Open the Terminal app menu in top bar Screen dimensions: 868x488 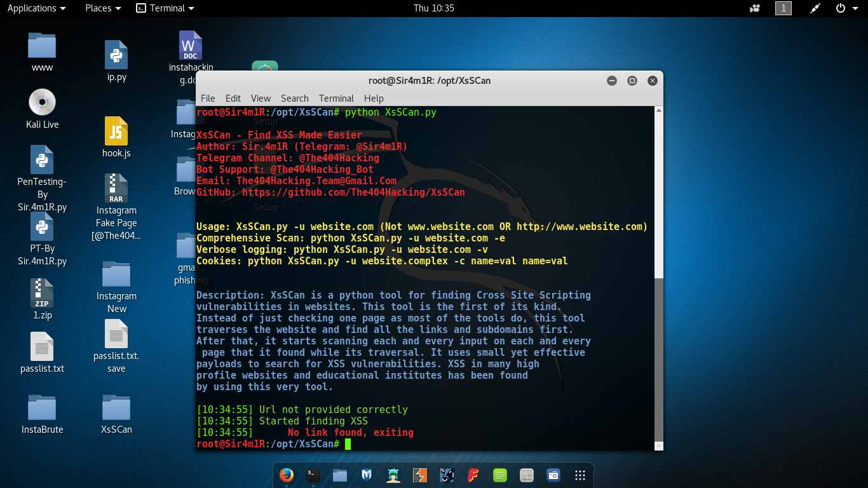[165, 8]
